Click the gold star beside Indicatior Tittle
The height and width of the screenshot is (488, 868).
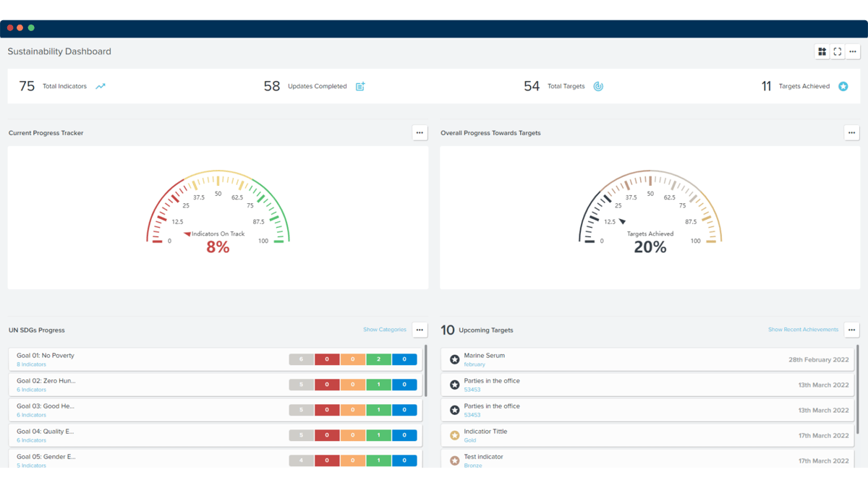(x=455, y=435)
